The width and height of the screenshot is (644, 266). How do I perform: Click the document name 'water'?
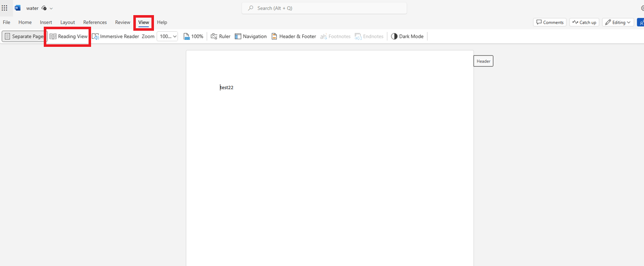(32, 8)
